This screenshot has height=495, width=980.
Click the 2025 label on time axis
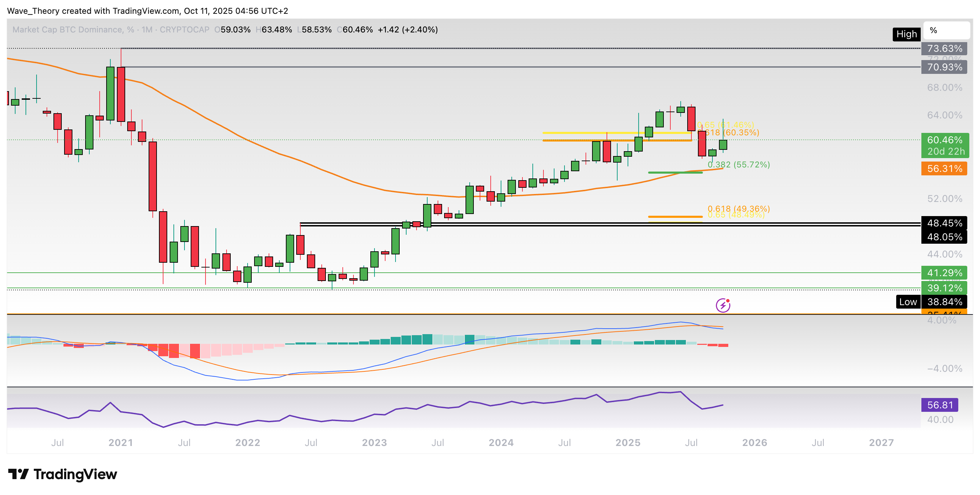click(628, 443)
